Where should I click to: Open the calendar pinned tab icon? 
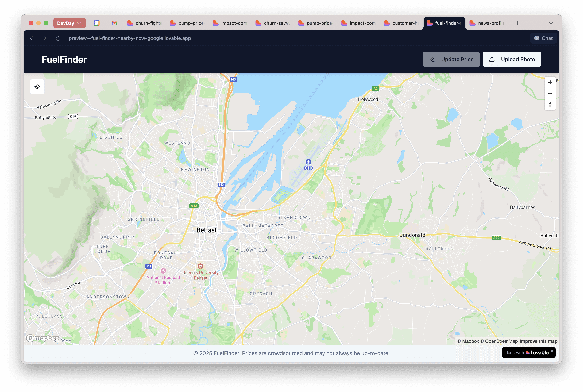(96, 23)
